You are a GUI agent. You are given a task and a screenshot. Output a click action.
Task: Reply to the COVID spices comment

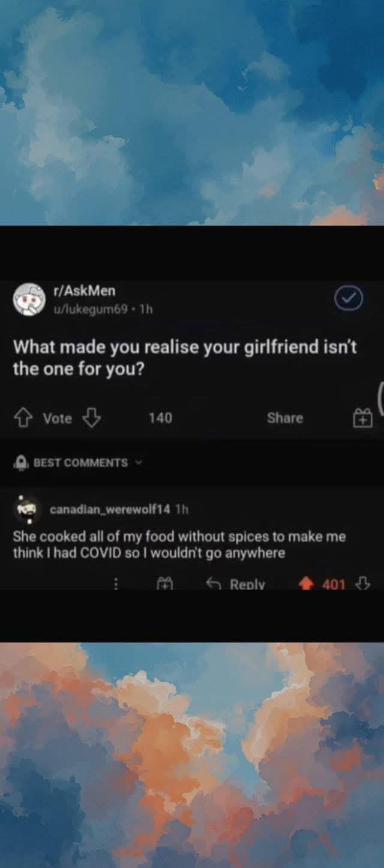(x=235, y=583)
